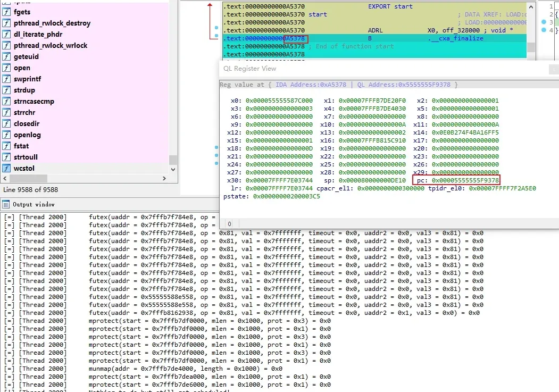
Task: Click the munmap log line in output
Action: tap(143, 369)
